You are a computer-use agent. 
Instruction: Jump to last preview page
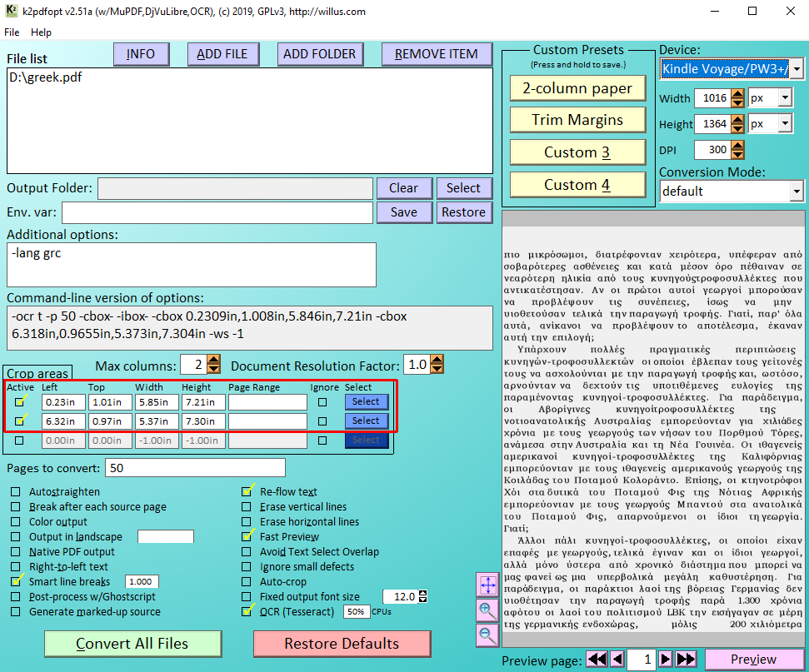click(x=686, y=660)
